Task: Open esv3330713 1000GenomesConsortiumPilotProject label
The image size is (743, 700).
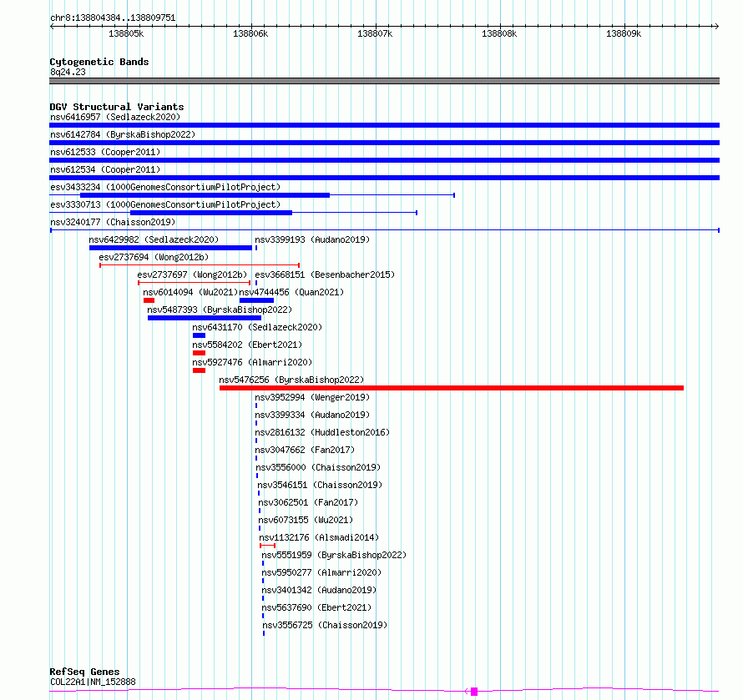Action: (165, 204)
